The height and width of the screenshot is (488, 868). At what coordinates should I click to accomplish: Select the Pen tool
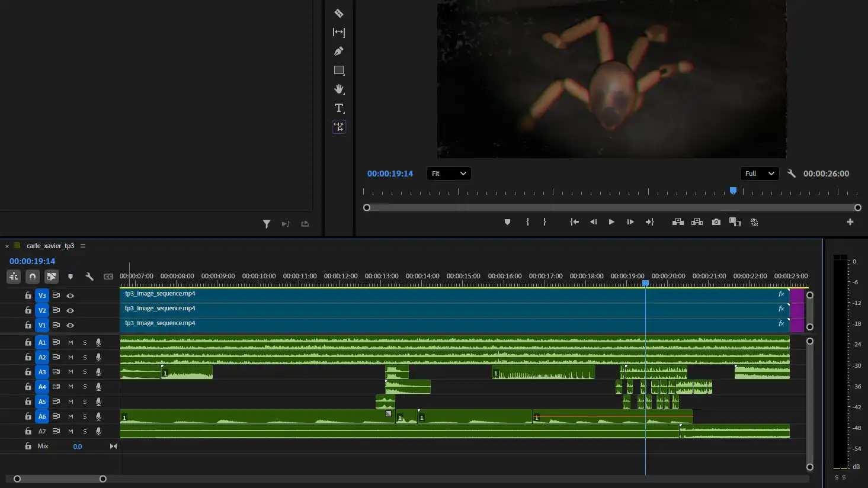pyautogui.click(x=339, y=51)
